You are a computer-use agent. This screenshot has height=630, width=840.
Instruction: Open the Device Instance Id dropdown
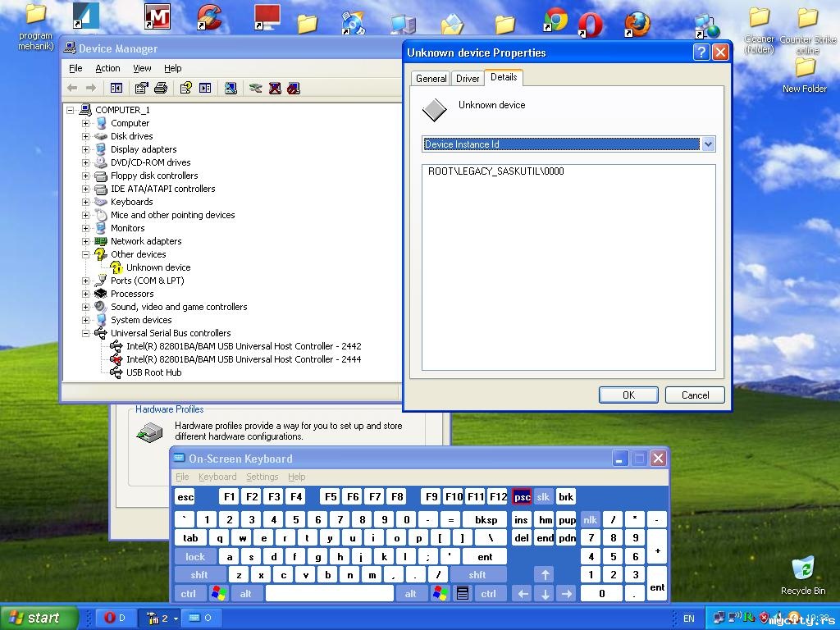[x=708, y=144]
